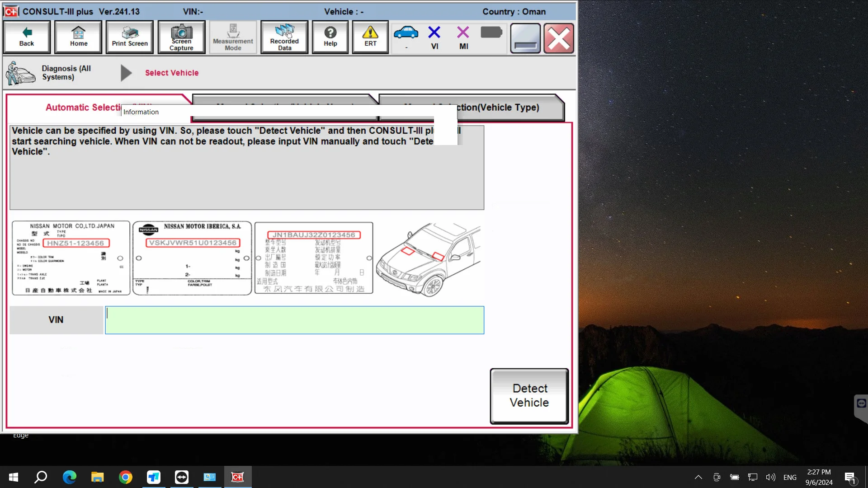Screen dimensions: 868x488
Task: Click the ENG language indicator
Action: [x=790, y=477]
